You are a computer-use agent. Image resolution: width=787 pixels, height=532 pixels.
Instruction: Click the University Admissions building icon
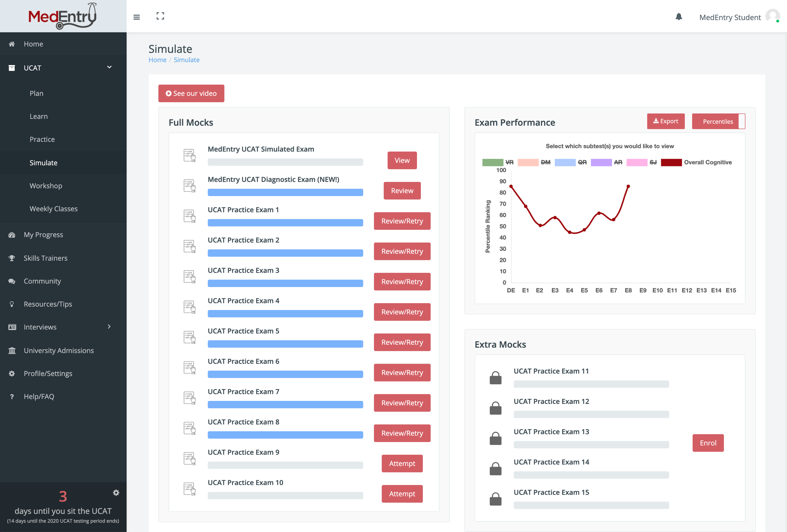pyautogui.click(x=12, y=350)
